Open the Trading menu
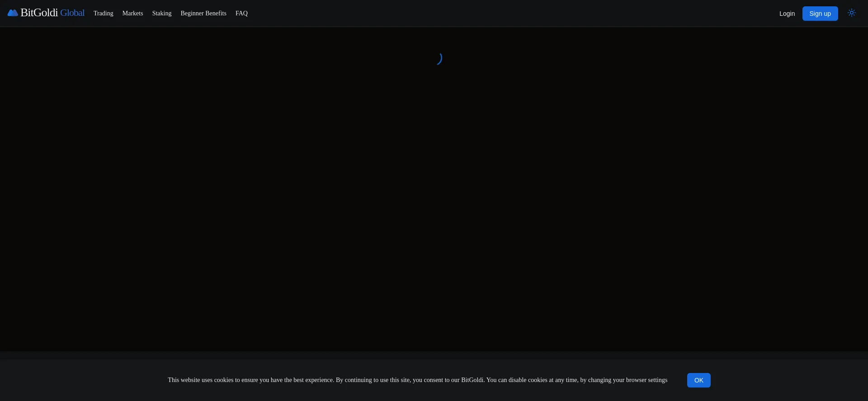This screenshot has width=868, height=401. pyautogui.click(x=104, y=14)
